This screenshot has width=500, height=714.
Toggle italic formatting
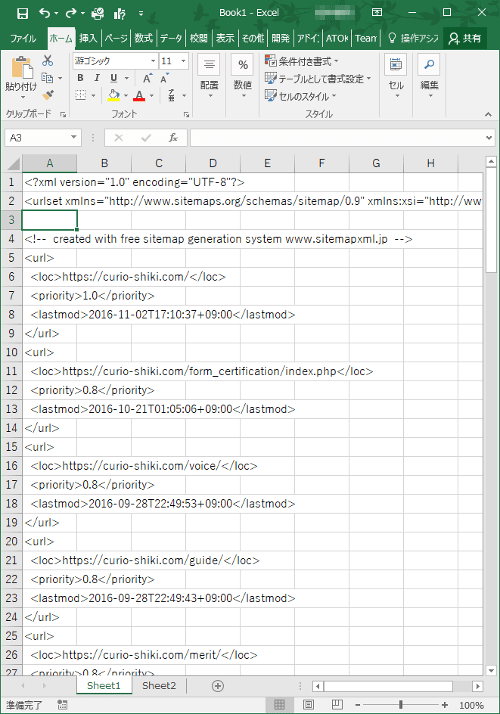click(97, 78)
